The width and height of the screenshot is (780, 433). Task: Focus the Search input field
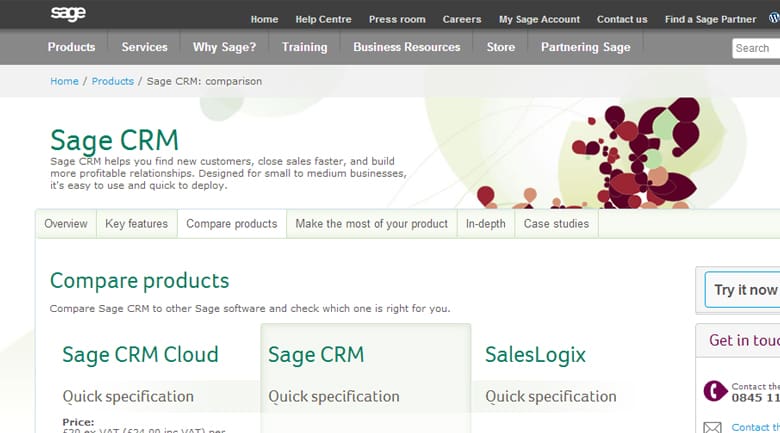pyautogui.click(x=756, y=48)
